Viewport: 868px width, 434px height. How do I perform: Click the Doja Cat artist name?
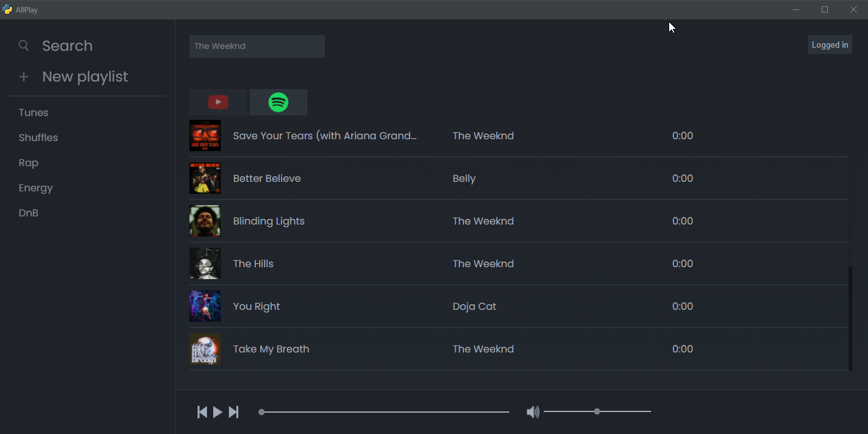[474, 307]
